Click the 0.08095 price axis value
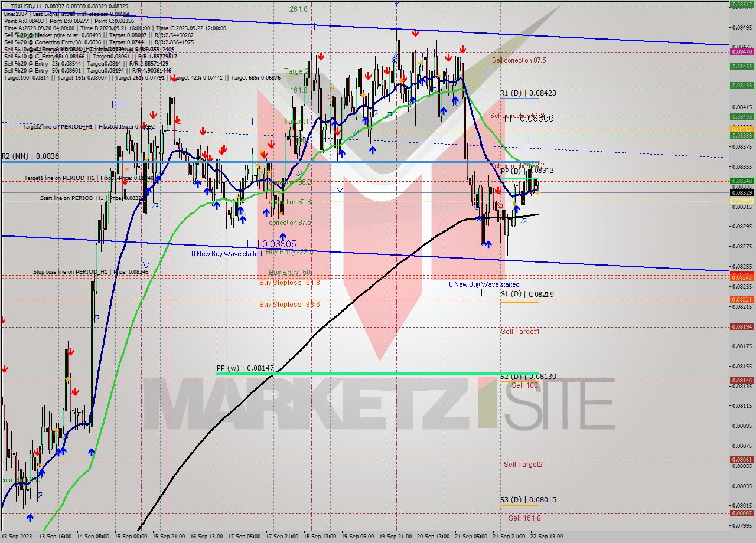 [742, 426]
